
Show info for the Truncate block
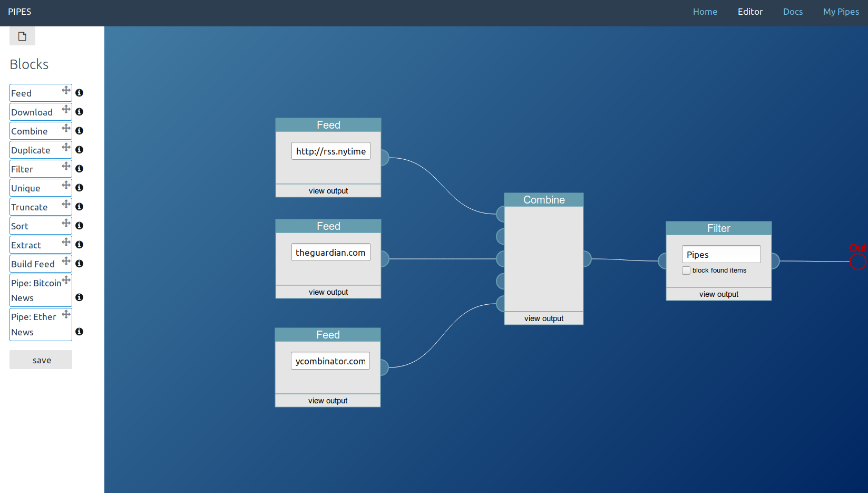79,207
